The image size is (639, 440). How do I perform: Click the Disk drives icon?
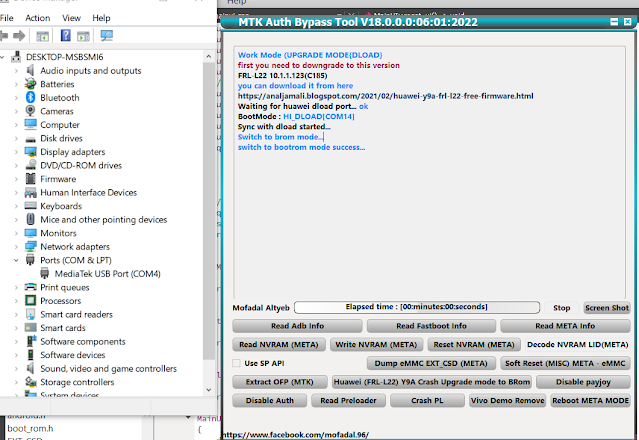(x=31, y=139)
